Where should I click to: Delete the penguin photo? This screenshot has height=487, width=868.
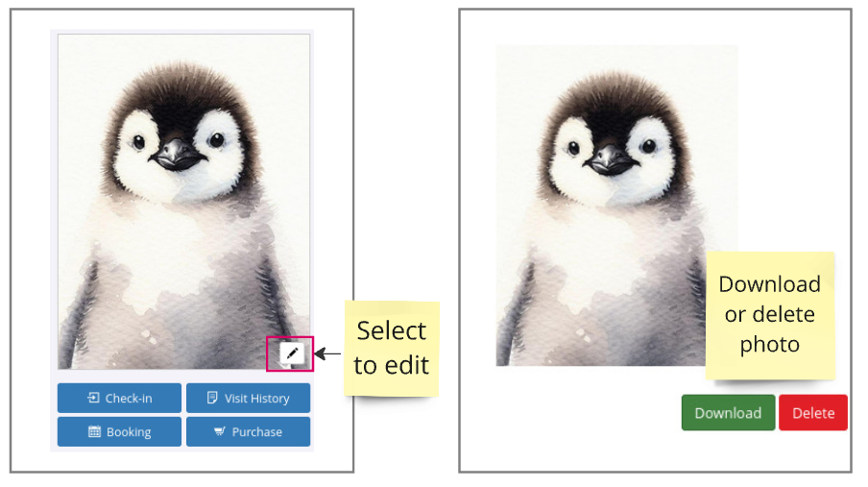coord(813,413)
